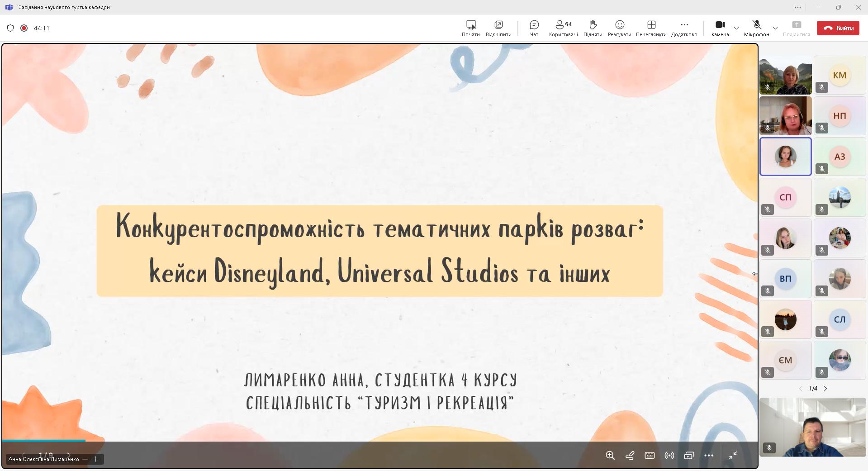This screenshot has width=868, height=471.
Task: Click the live broadcast signal icon
Action: pyautogui.click(x=669, y=456)
